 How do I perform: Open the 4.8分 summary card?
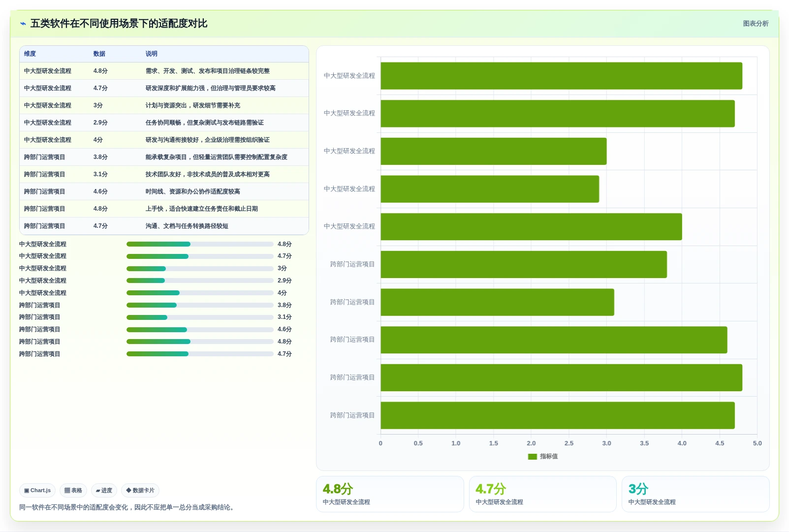coord(390,494)
